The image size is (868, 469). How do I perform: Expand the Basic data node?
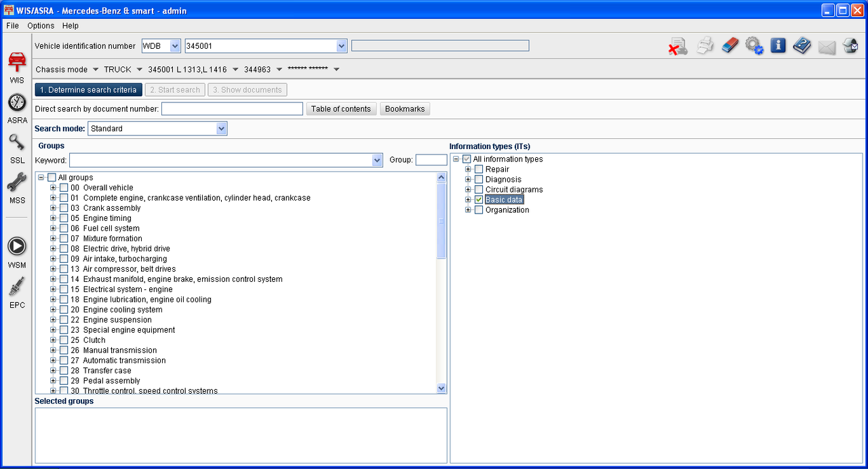pos(468,200)
